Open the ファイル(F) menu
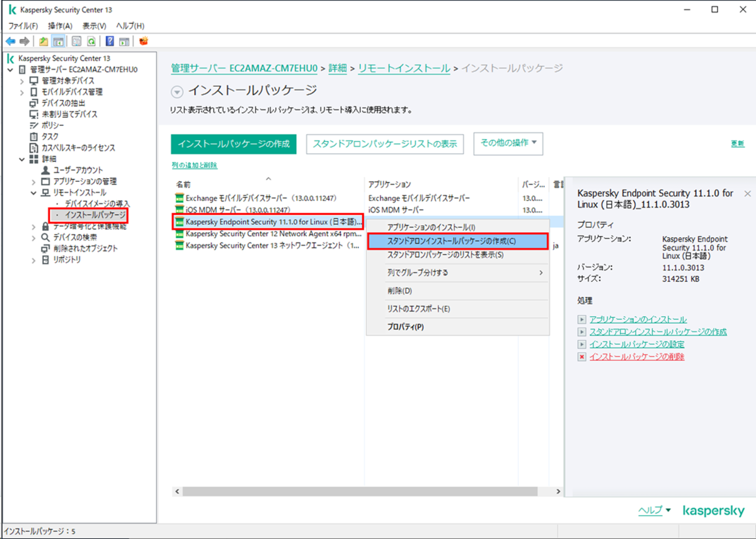The height and width of the screenshot is (539, 756). pos(23,26)
